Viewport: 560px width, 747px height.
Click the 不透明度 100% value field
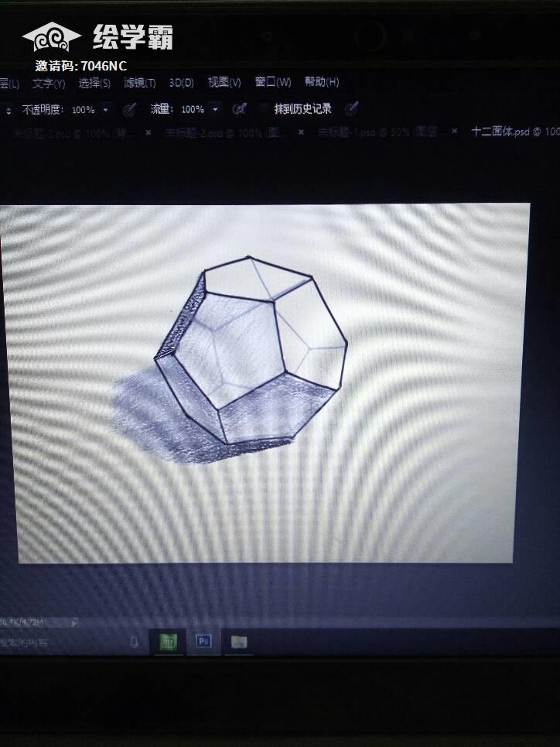click(84, 110)
